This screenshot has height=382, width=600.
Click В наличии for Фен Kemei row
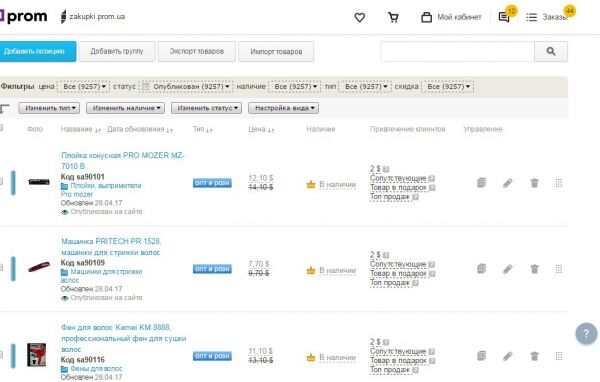coord(337,358)
